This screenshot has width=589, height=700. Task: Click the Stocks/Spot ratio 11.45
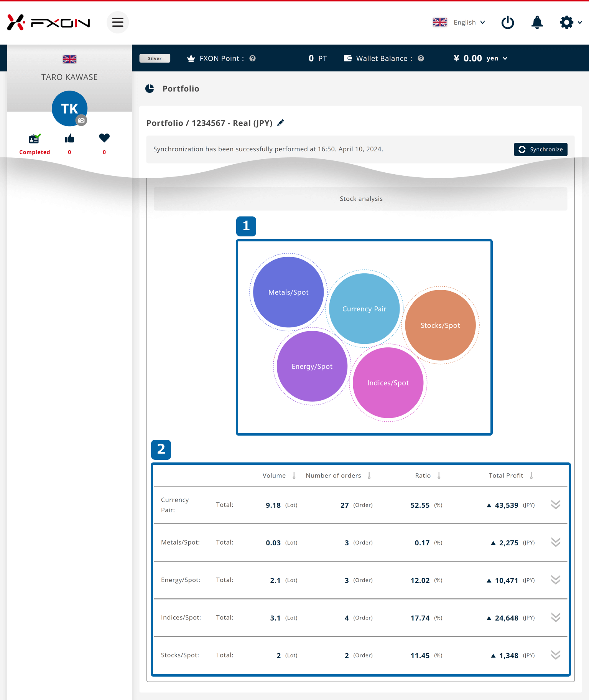(x=420, y=655)
